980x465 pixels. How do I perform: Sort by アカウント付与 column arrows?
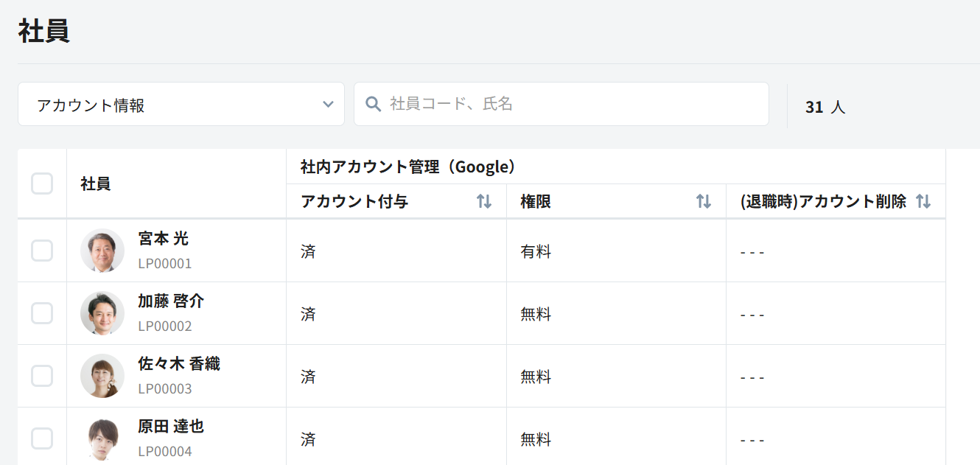(x=484, y=201)
